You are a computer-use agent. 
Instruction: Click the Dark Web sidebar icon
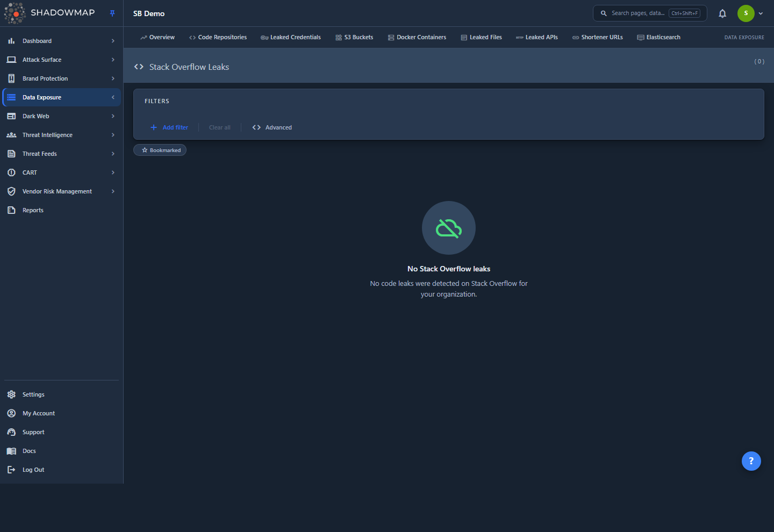pos(11,116)
